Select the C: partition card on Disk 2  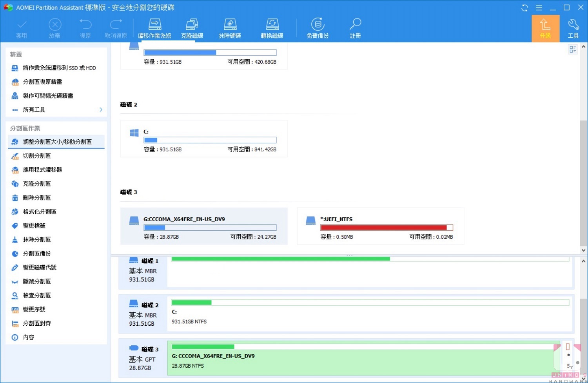point(204,139)
